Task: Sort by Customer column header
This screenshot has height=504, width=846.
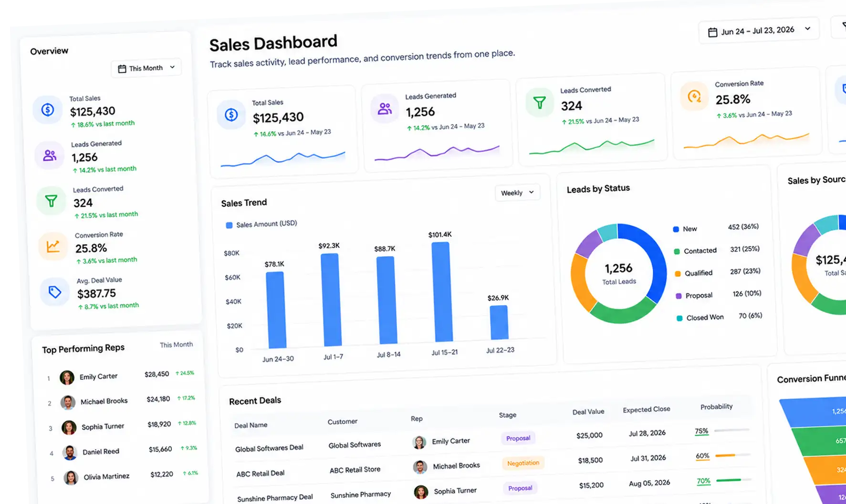Action: (342, 422)
